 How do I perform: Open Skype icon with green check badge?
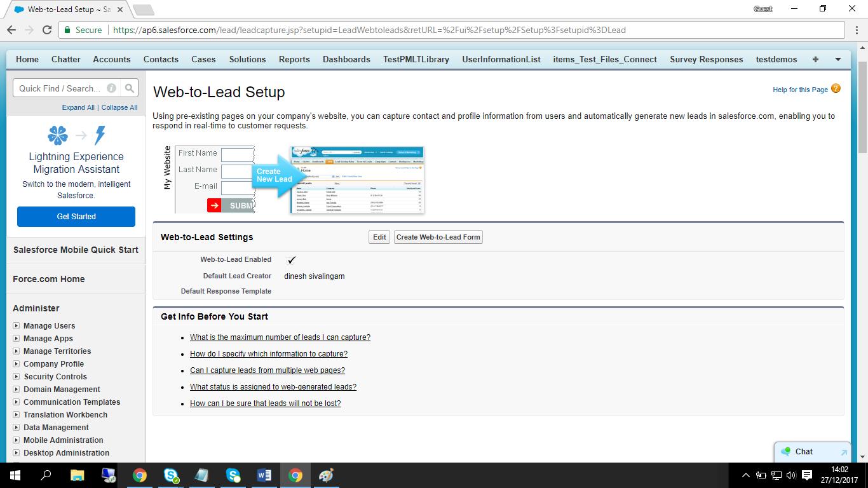pyautogui.click(x=170, y=475)
